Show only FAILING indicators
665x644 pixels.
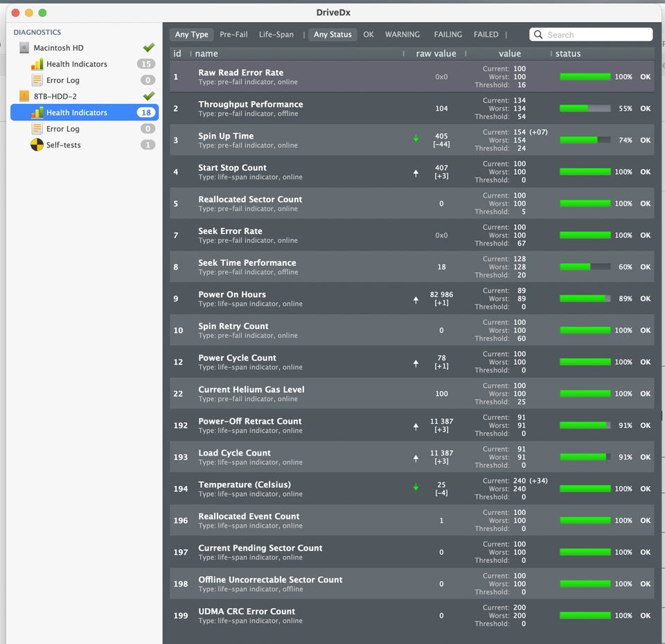tap(448, 35)
